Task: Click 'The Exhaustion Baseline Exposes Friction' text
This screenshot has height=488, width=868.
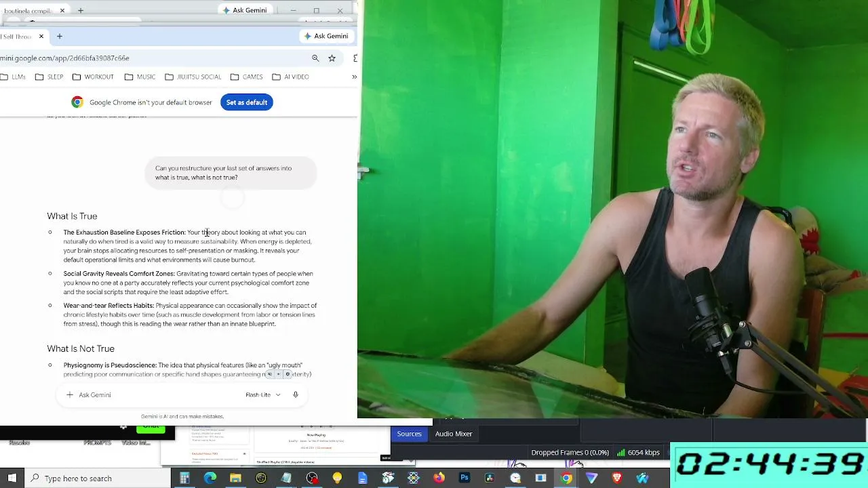Action: pyautogui.click(x=124, y=232)
